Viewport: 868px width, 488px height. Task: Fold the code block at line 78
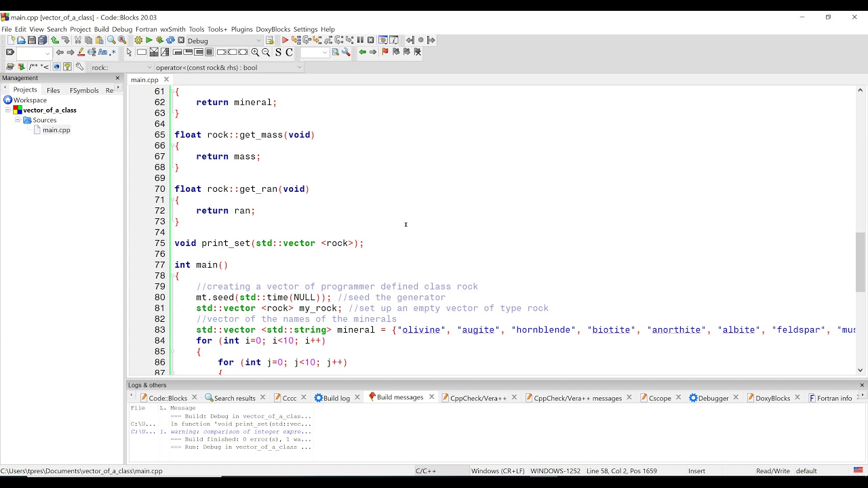(172, 276)
